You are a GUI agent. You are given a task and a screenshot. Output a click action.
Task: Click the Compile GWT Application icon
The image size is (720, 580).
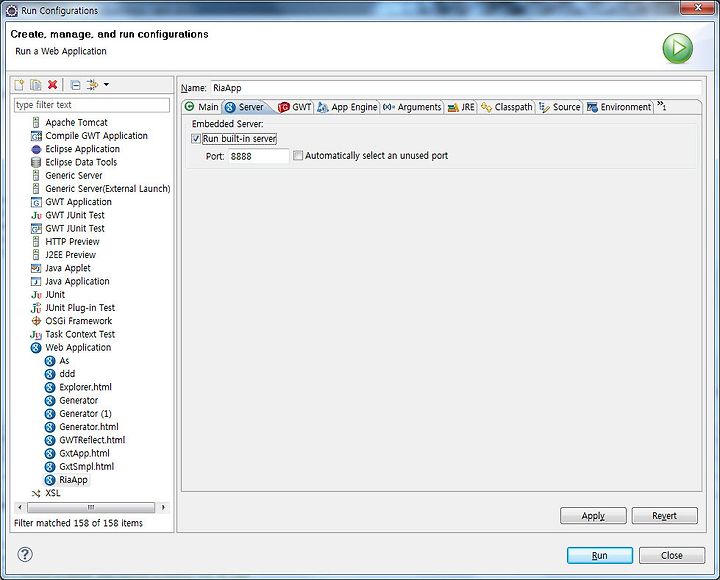tap(36, 136)
